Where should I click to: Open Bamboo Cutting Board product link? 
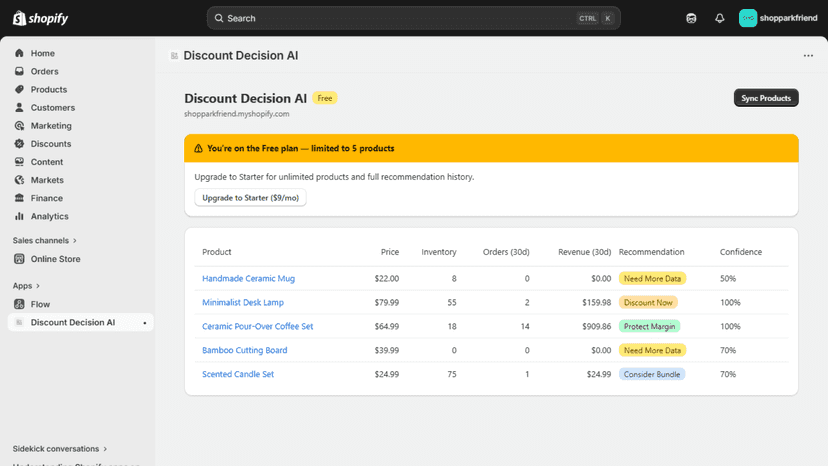(x=244, y=350)
